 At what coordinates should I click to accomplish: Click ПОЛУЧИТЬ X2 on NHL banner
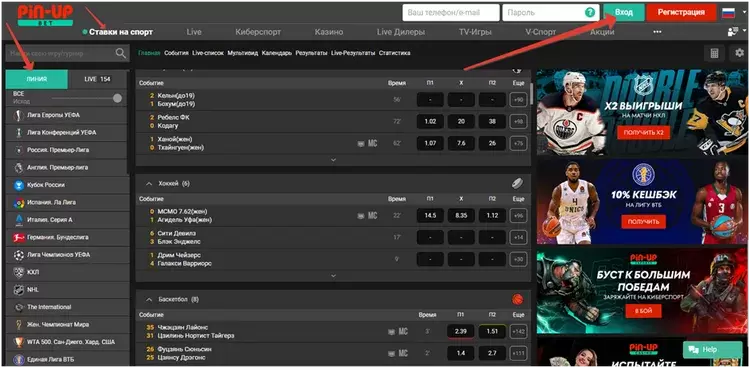coord(643,132)
